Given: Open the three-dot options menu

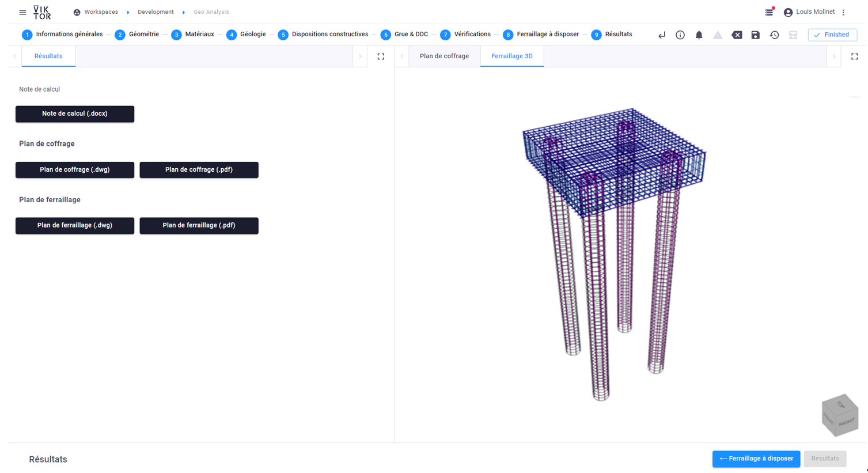Looking at the screenshot, I should [843, 12].
